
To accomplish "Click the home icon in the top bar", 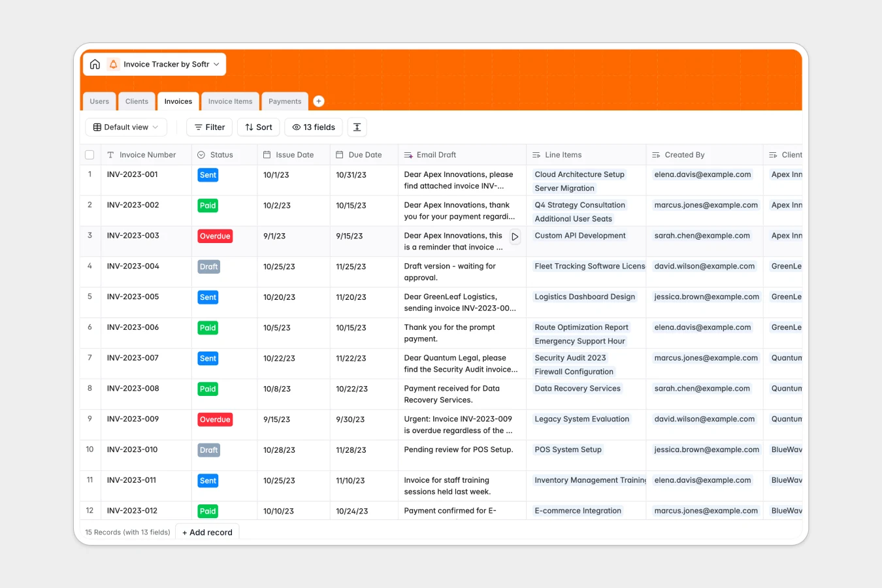I will point(95,64).
